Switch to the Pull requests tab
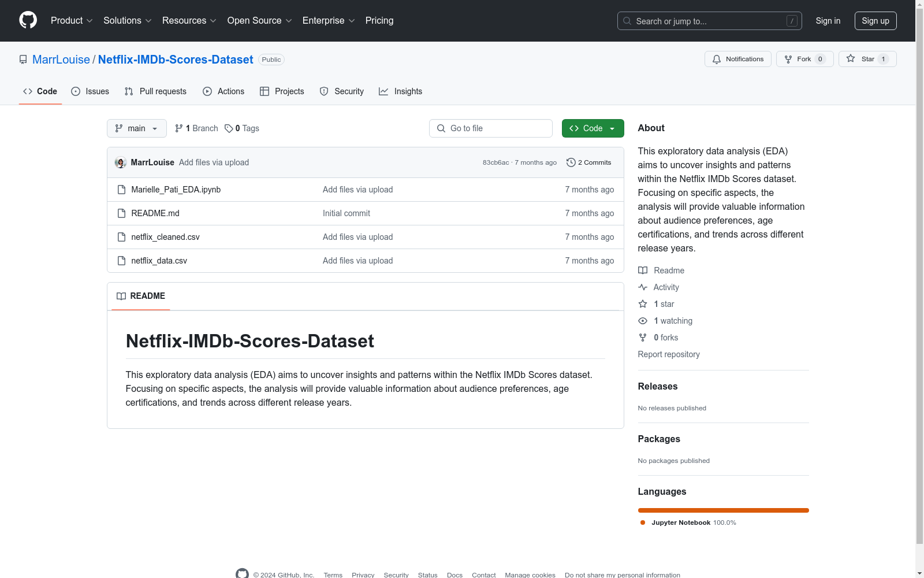 click(x=155, y=91)
